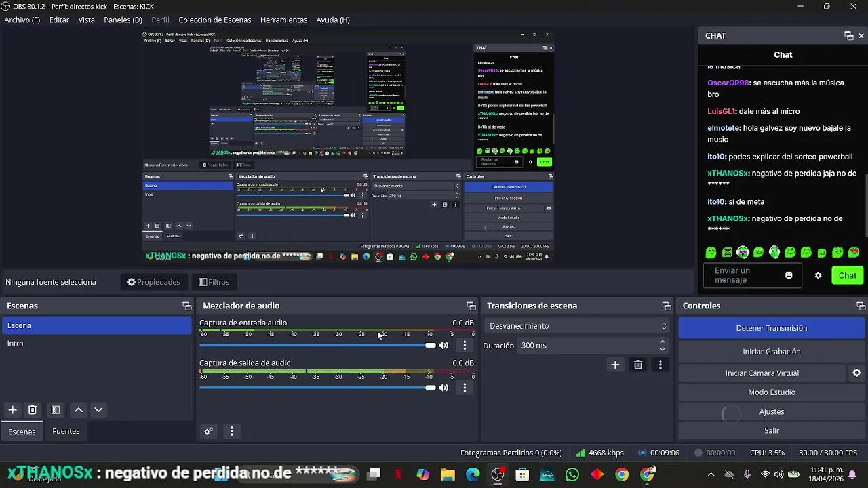The width and height of the screenshot is (868, 488).
Task: Move the selected scene down
Action: tap(98, 410)
